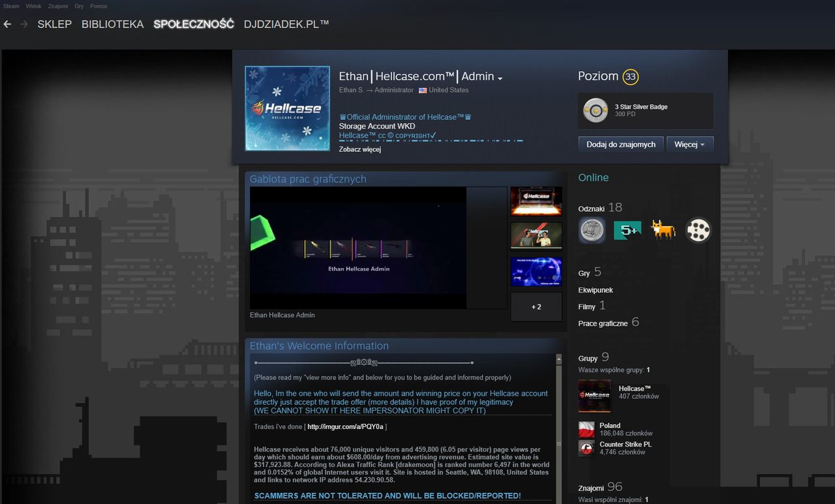Open the Gry 5 link
Screen dimensions: 835x504
pyautogui.click(x=590, y=273)
